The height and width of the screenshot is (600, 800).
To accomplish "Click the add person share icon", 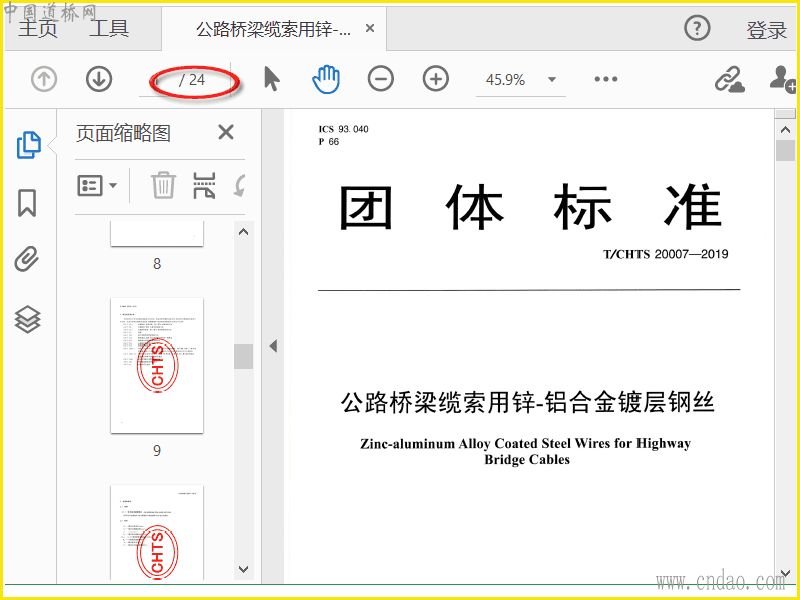I will point(783,79).
